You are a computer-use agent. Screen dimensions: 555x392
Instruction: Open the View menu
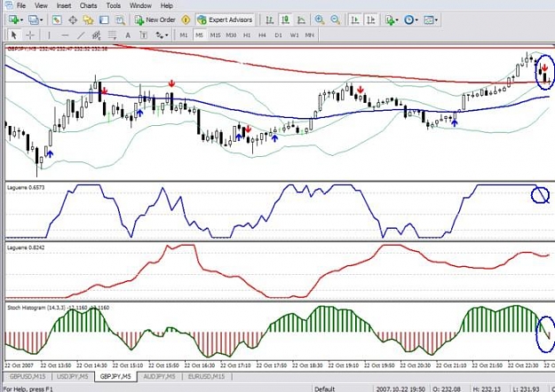tap(41, 5)
